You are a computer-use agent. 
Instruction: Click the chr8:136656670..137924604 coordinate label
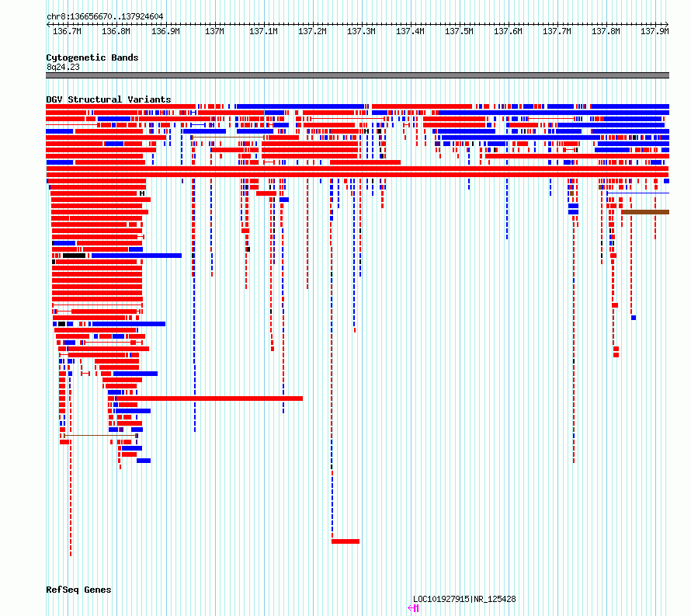(x=105, y=16)
